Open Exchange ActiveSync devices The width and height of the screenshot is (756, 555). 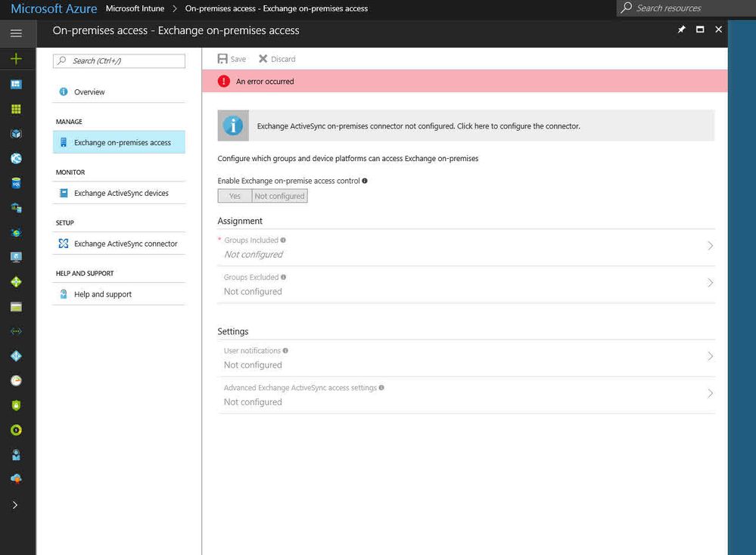[x=119, y=193]
